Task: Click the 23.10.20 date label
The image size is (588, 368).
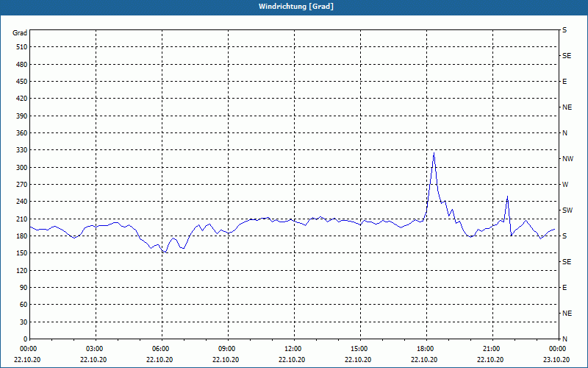Action: point(557,360)
